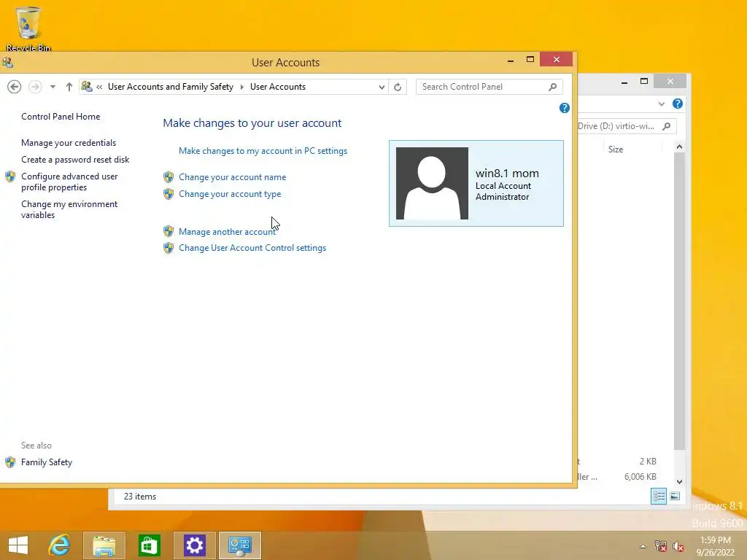Image resolution: width=747 pixels, height=560 pixels.
Task: Expand the ribbon chevron in File Explorer window
Action: pyautogui.click(x=661, y=104)
